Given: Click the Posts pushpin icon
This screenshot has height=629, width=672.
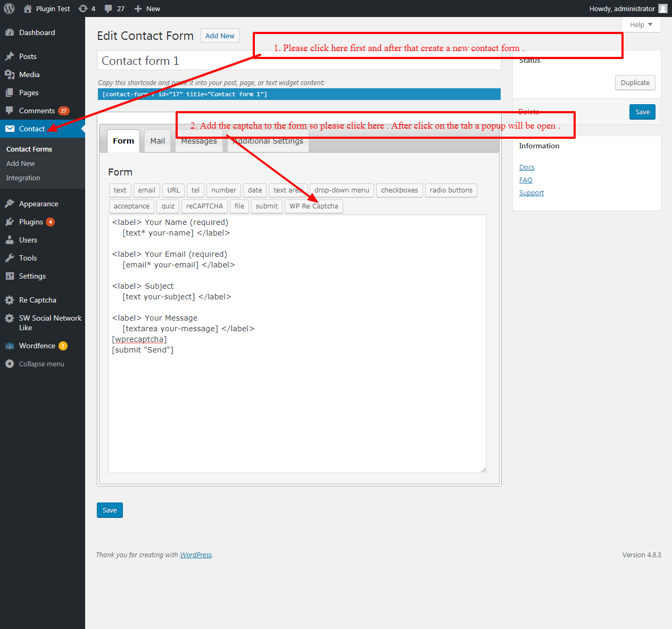Looking at the screenshot, I should pyautogui.click(x=10, y=56).
